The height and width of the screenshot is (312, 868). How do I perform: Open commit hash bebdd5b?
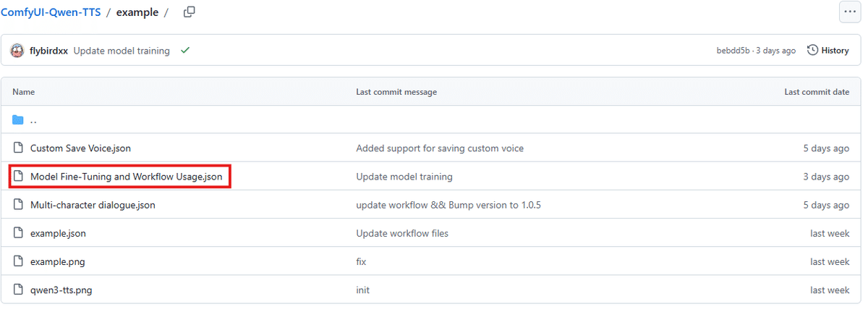tap(733, 51)
